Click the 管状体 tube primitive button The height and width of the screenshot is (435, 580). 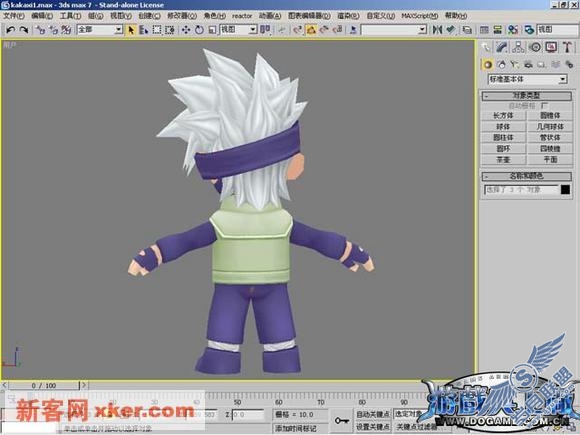(550, 138)
